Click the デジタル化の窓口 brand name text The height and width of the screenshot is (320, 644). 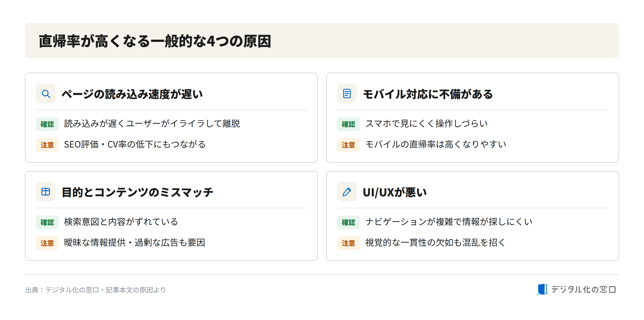(x=583, y=289)
